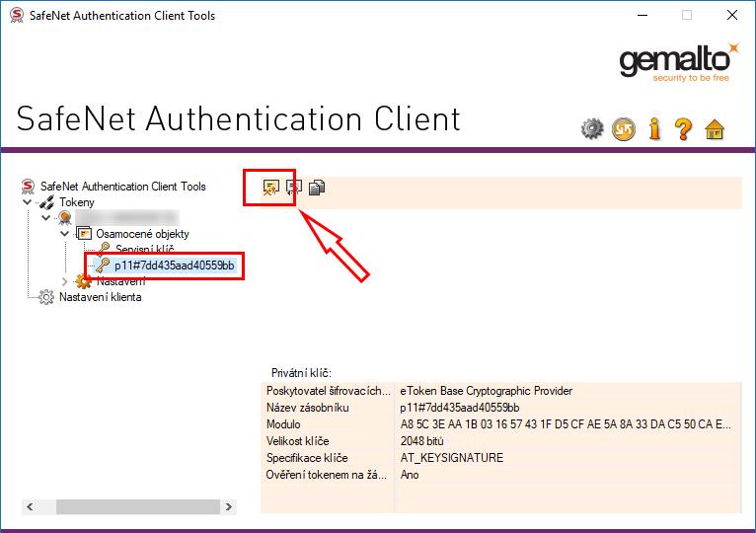This screenshot has height=533, width=756.
Task: Open Help question mark icon
Action: click(x=683, y=128)
